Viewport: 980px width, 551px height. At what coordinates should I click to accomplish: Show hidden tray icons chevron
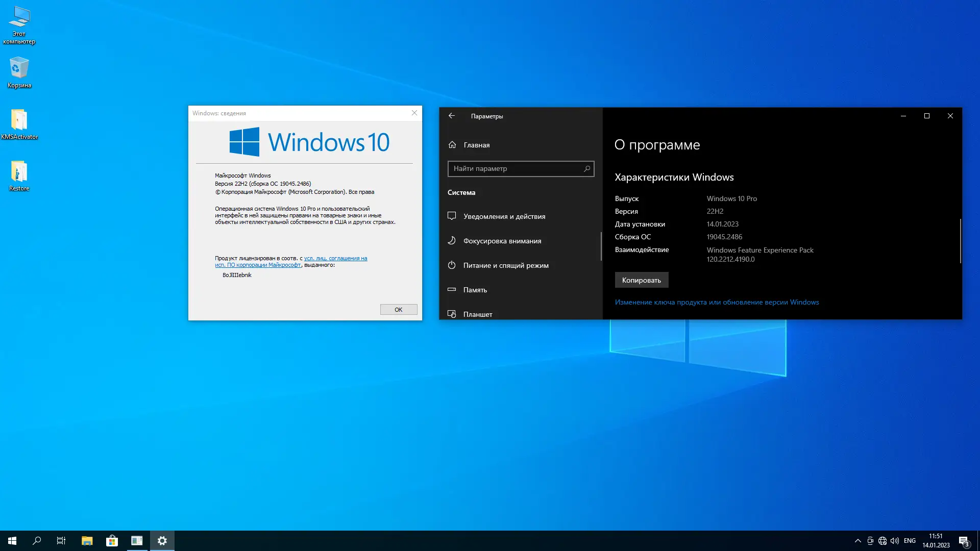(x=857, y=541)
